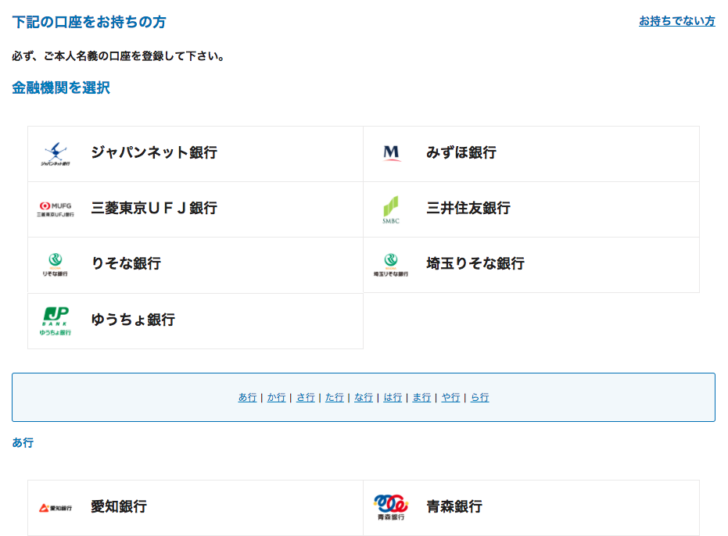Pick りそな銀行 bank name

[x=126, y=263]
